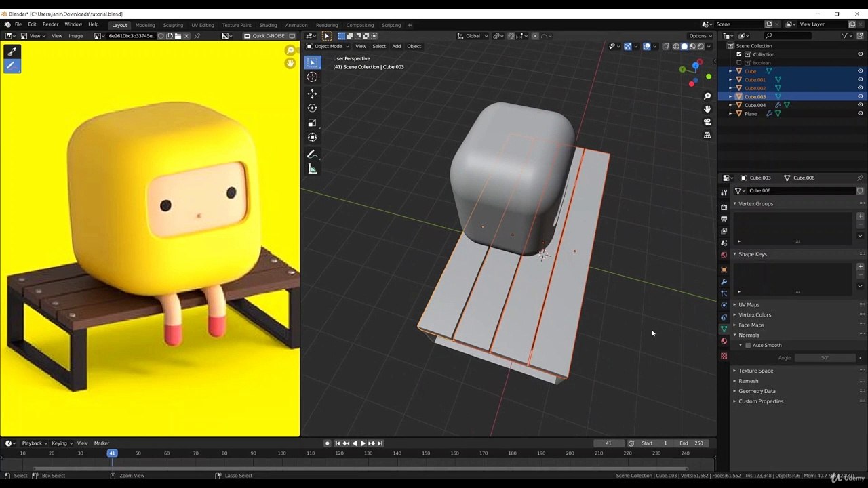868x488 pixels.
Task: Open the World properties tab
Action: click(x=724, y=255)
